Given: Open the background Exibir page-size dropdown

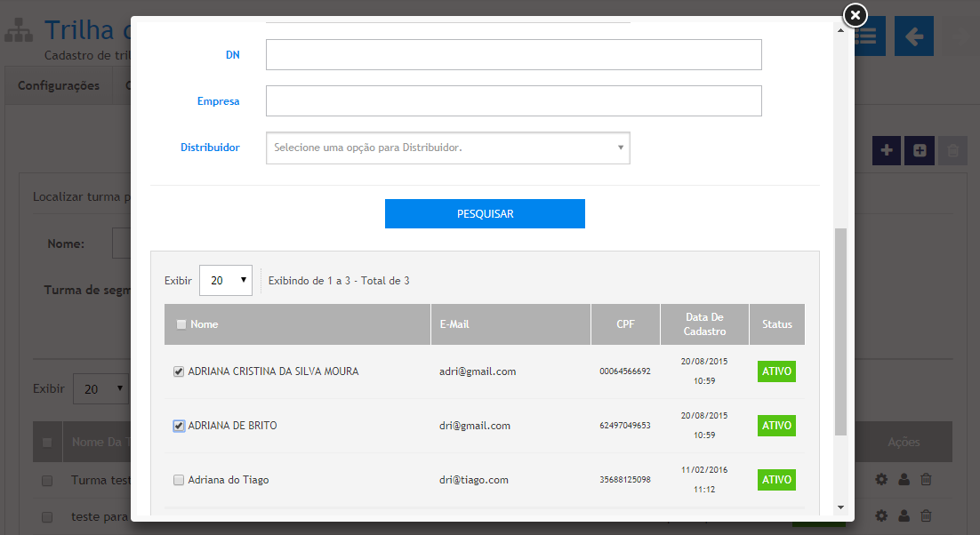Looking at the screenshot, I should tap(101, 389).
